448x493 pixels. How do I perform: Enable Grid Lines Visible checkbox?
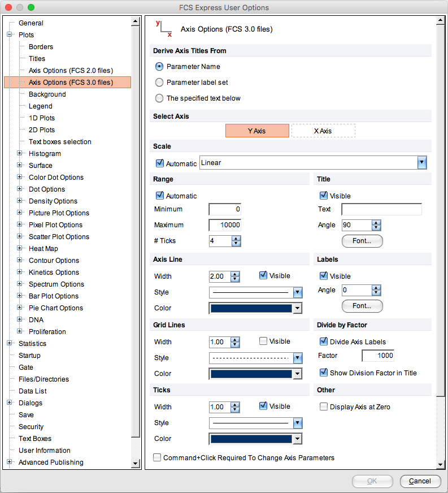pyautogui.click(x=263, y=341)
